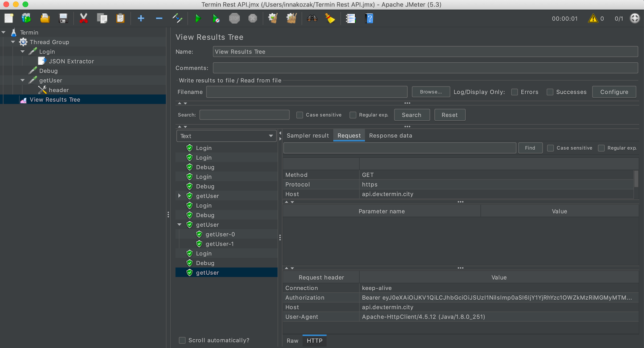Focus the Filename input field

point(307,92)
